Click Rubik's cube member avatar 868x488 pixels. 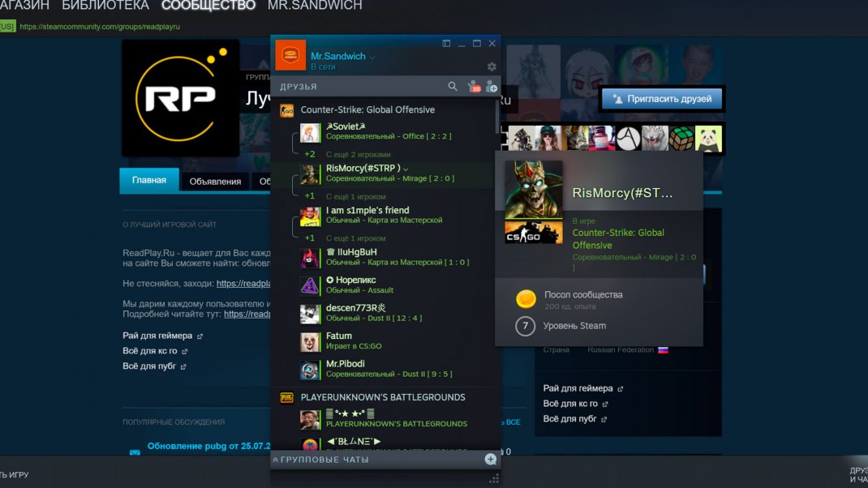click(x=681, y=139)
